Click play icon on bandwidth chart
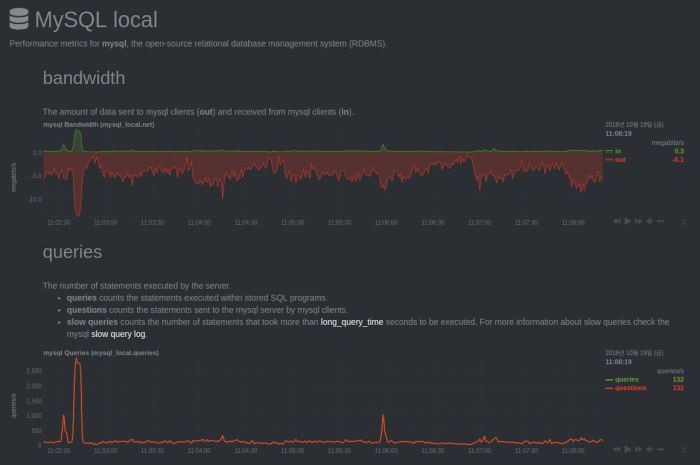700x465 pixels. [x=628, y=221]
